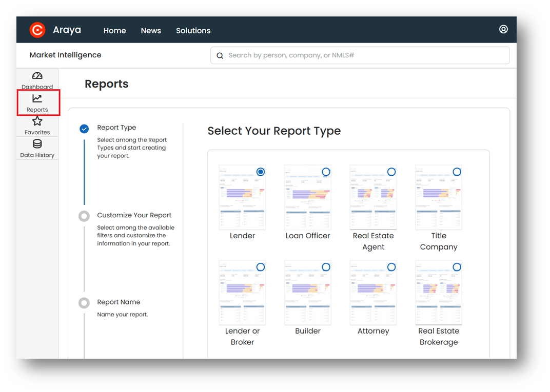Image resolution: width=550 pixels, height=392 pixels.
Task: Select the Real Estate Agent radio button
Action: click(391, 172)
